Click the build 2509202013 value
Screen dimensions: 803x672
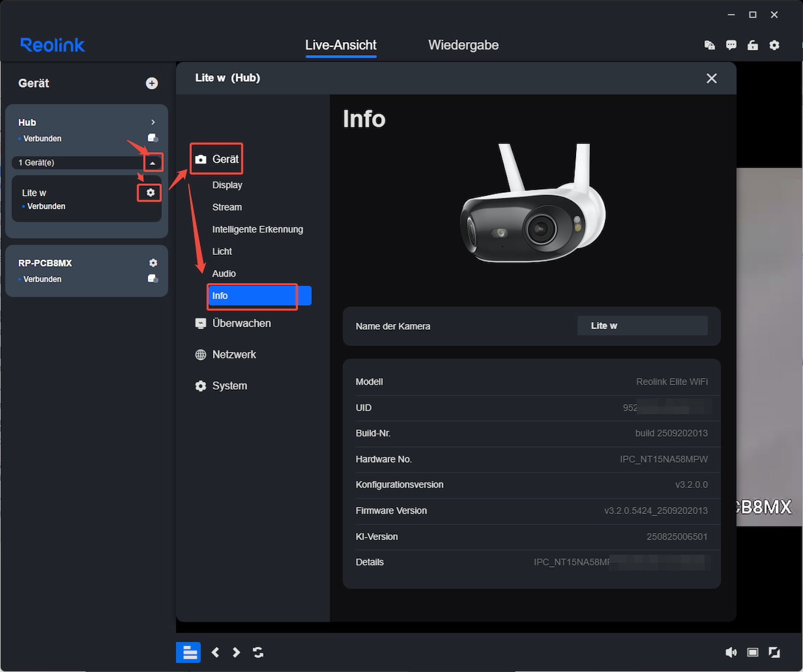671,433
